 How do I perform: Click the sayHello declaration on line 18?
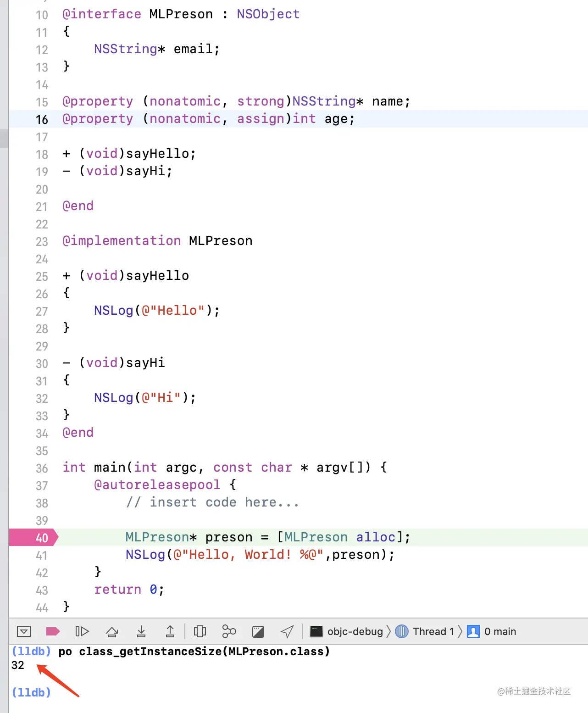point(158,153)
